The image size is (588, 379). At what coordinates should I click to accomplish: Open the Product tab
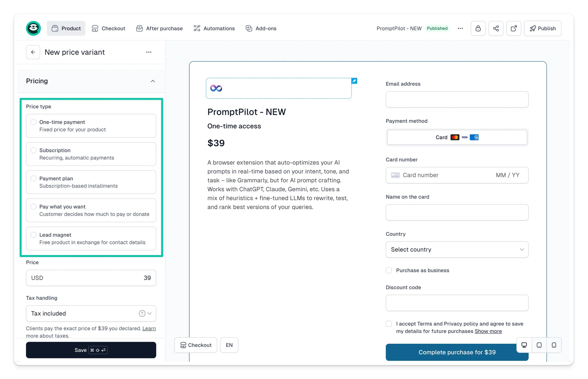click(x=66, y=28)
